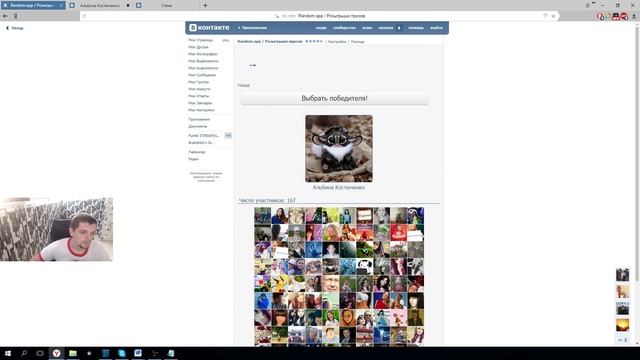Image resolution: width=640 pixels, height=360 pixels.
Task: Click the Yandex Browser taskbar icon
Action: tap(56, 353)
